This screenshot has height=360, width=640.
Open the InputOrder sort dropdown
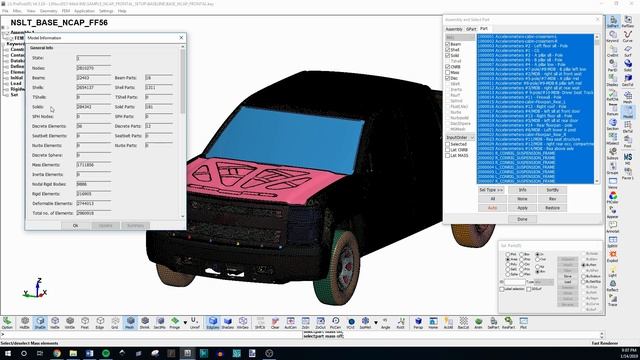460,138
